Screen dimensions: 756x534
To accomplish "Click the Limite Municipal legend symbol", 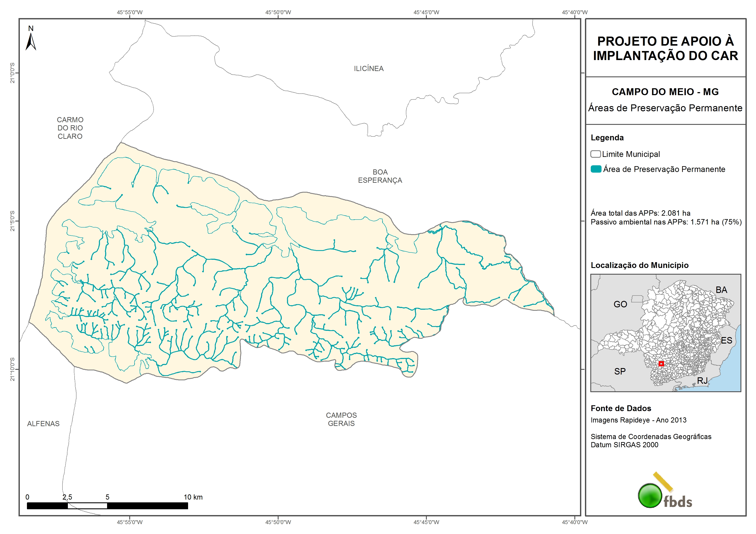I will pyautogui.click(x=595, y=154).
